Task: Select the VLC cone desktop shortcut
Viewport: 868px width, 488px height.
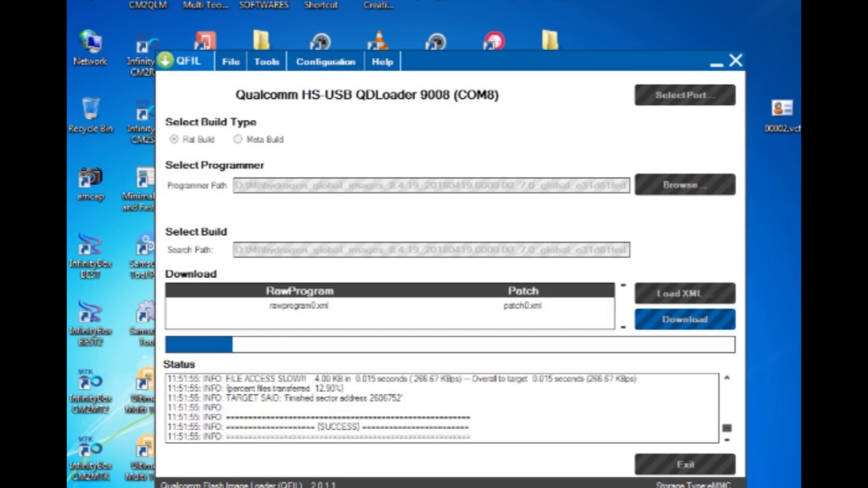Action: coord(378,41)
